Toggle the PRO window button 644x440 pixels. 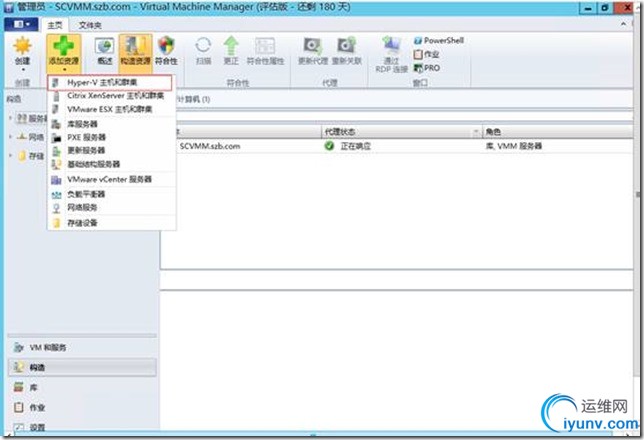tap(426, 68)
